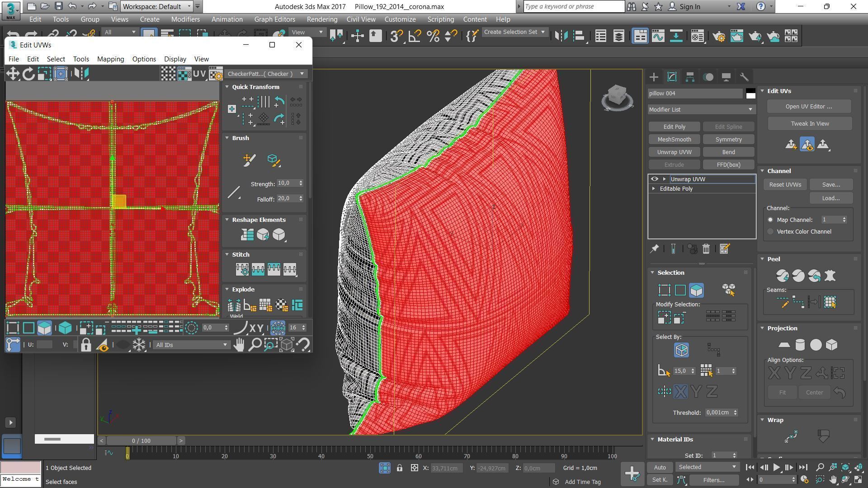Image resolution: width=868 pixels, height=488 pixels.
Task: Select the Map Channel radio button
Action: [770, 220]
